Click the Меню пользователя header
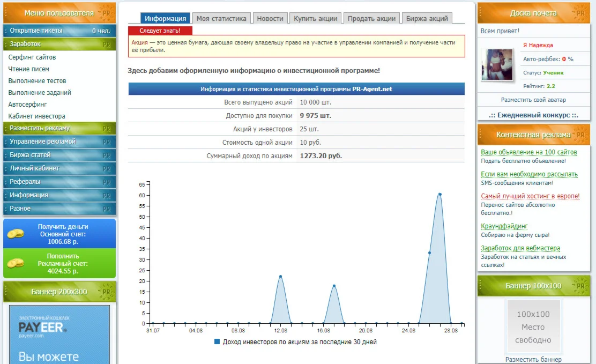Image resolution: width=596 pixels, height=364 pixels. click(59, 13)
